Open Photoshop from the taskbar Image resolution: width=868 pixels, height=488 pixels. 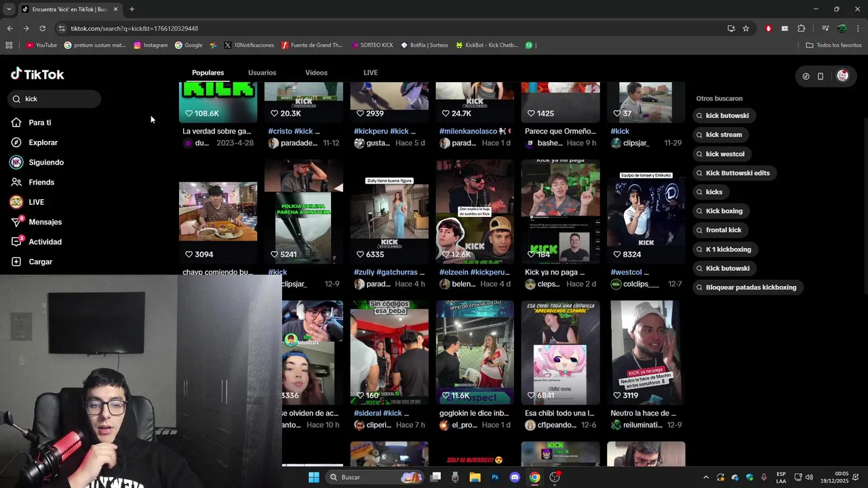click(x=495, y=477)
